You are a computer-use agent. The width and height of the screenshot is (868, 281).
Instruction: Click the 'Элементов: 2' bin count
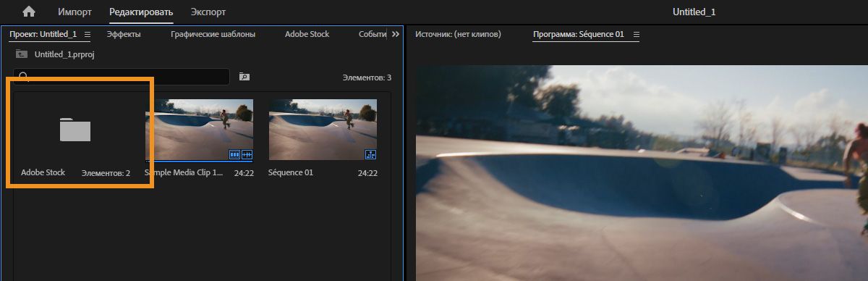tap(106, 173)
